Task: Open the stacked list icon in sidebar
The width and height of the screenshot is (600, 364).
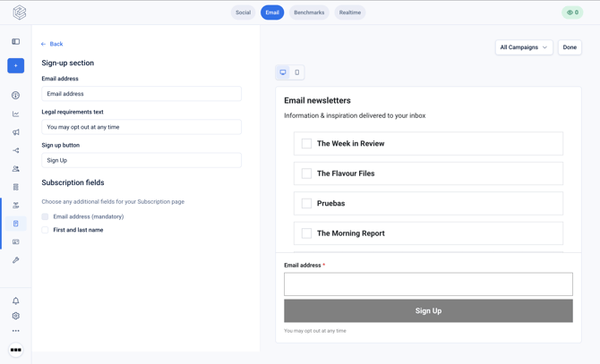Action: [16, 187]
